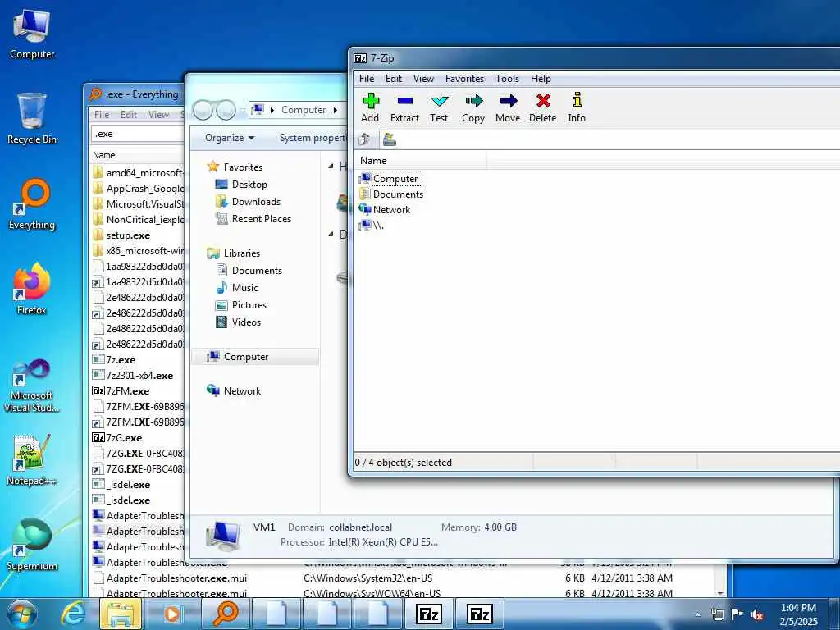Open Recent Places in Explorer sidebar
The width and height of the screenshot is (840, 630).
[261, 218]
